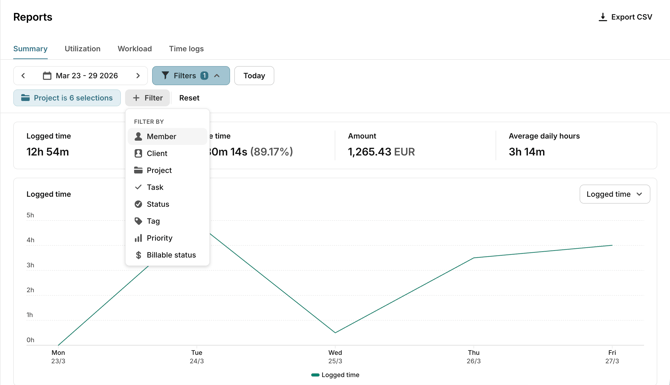
Task: Click the 12h 54m logged time value
Action: tap(47, 152)
